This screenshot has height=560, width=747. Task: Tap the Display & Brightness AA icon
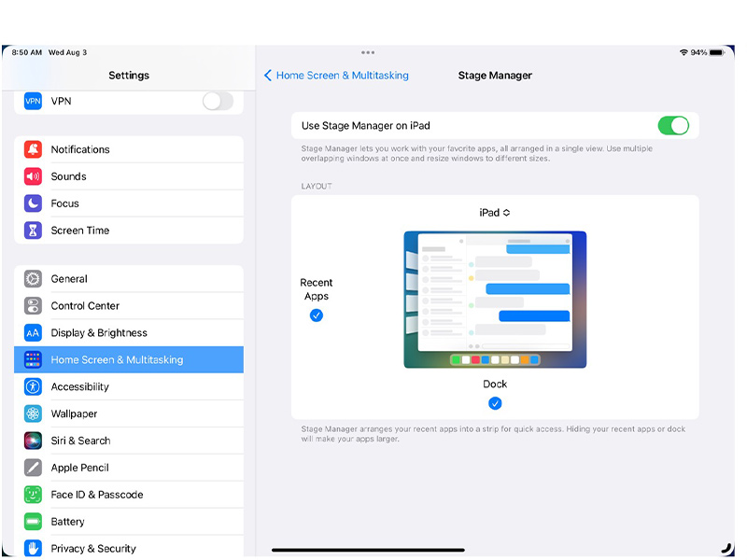click(33, 333)
